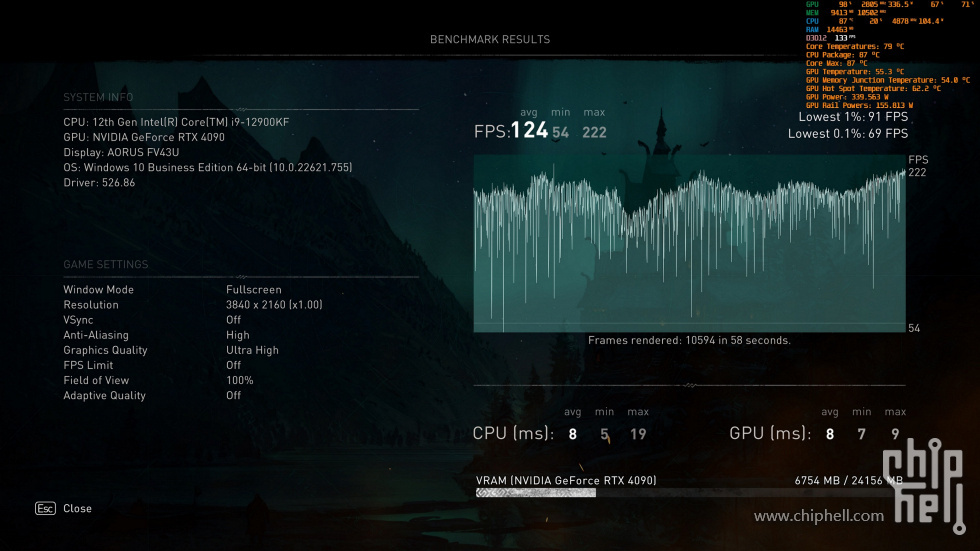Image resolution: width=980 pixels, height=551 pixels.
Task: Click the minimum FPS value 54 beside average
Action: (x=561, y=132)
